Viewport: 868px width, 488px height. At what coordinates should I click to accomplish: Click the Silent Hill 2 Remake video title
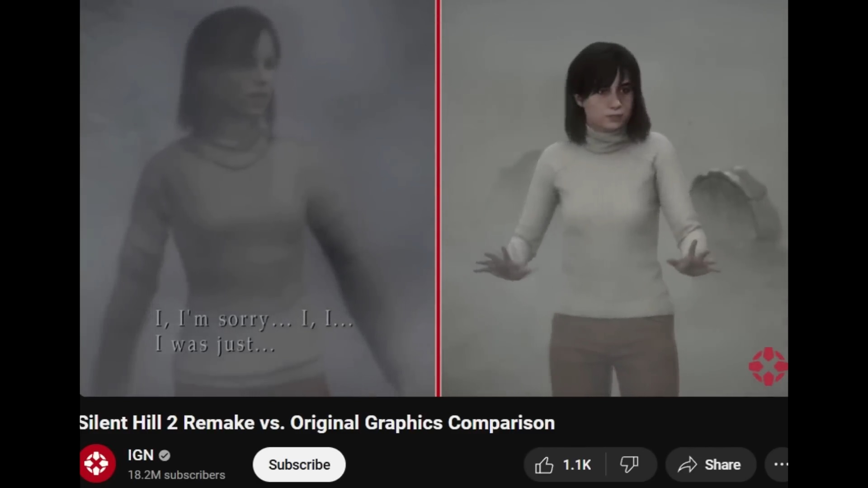(316, 423)
